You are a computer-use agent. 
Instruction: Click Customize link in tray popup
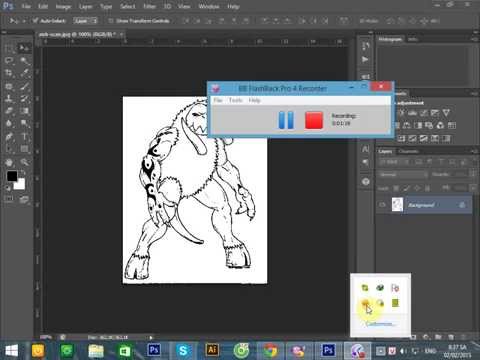pos(379,324)
